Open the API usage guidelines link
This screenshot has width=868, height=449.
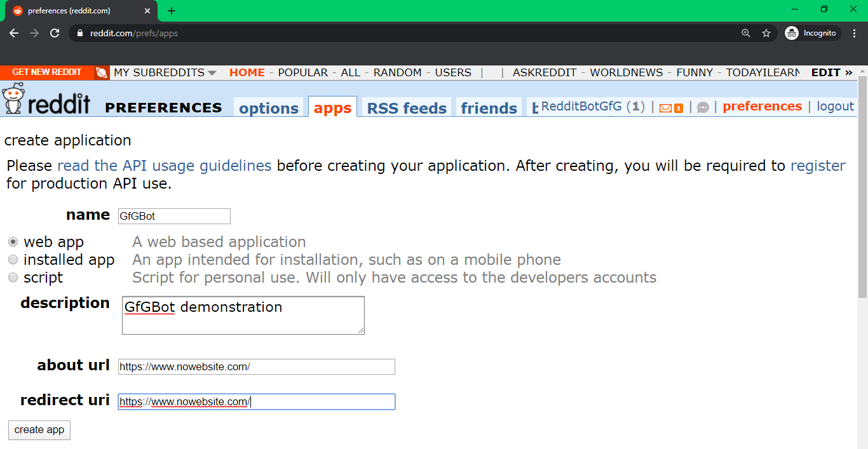tap(164, 166)
